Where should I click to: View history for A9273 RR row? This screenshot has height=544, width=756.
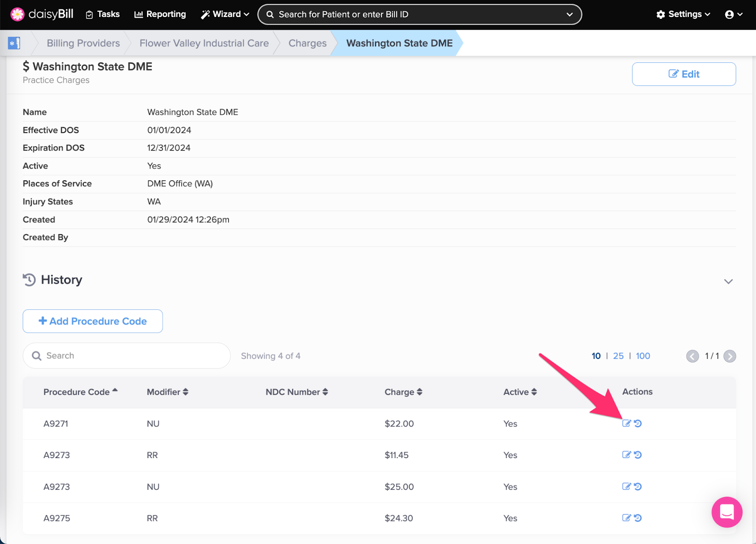tap(638, 455)
